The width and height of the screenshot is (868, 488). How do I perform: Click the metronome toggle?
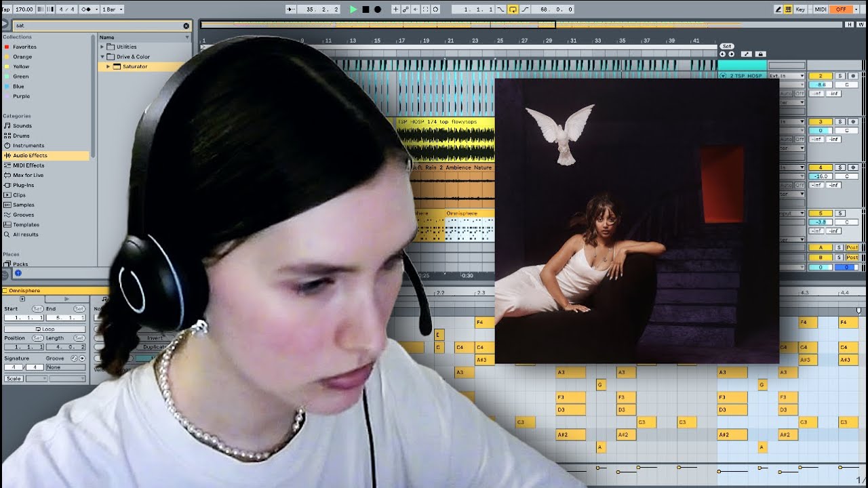[x=86, y=9]
